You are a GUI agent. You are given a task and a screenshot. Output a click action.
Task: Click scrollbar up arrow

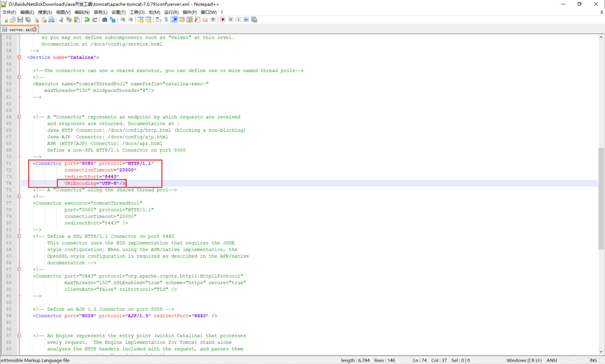coord(601,37)
